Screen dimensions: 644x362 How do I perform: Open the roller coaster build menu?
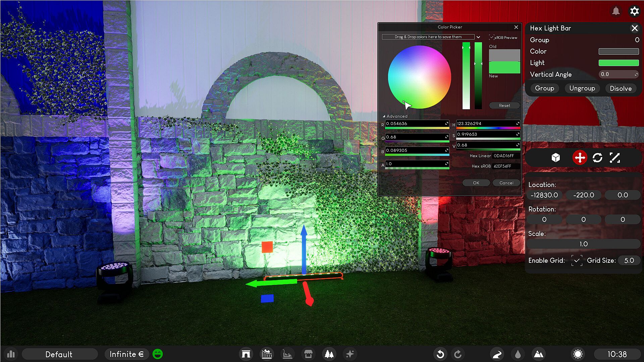pyautogui.click(x=267, y=354)
